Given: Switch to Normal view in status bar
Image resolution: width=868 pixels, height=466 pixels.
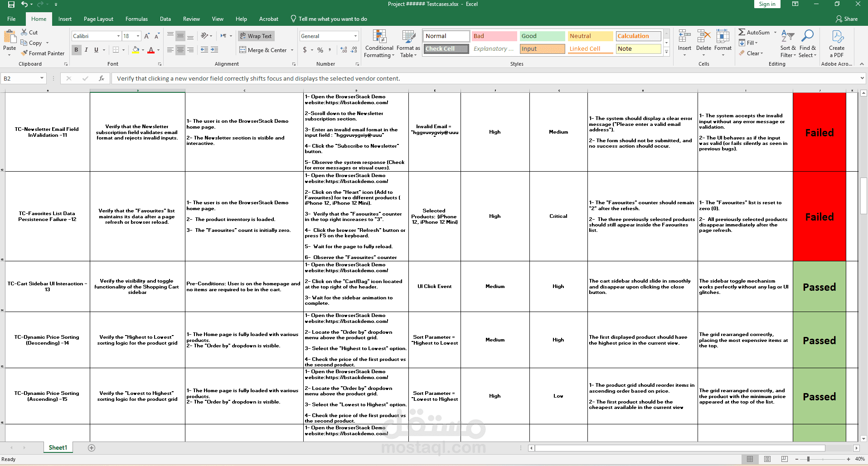Looking at the screenshot, I should pyautogui.click(x=750, y=459).
